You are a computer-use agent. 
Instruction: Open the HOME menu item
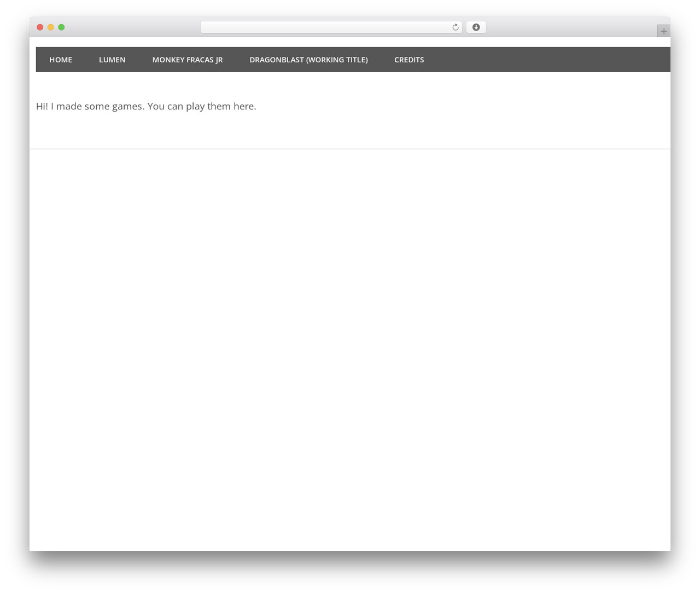pyautogui.click(x=61, y=60)
